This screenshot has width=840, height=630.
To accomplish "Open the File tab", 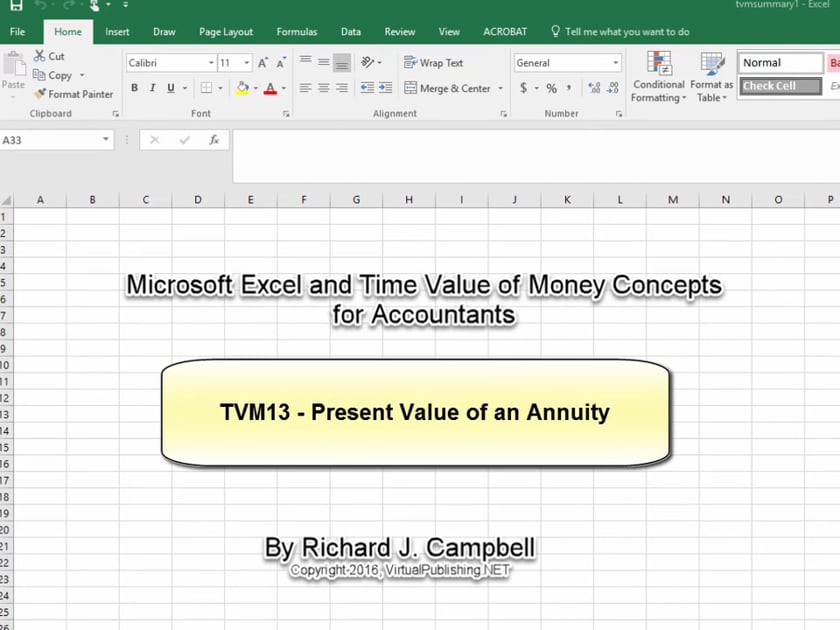I will [x=17, y=32].
